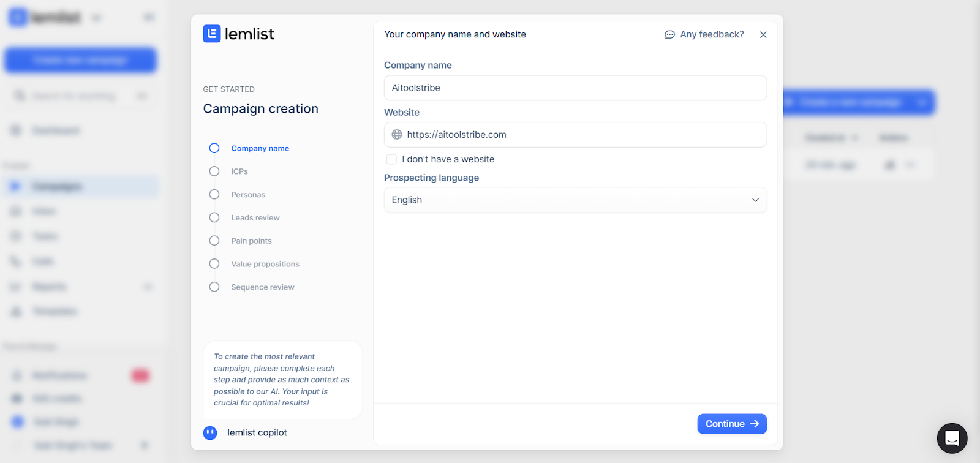Select the Pain points step
The image size is (980, 463).
(251, 241)
